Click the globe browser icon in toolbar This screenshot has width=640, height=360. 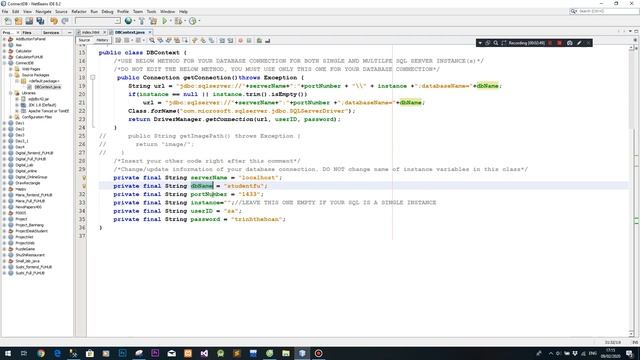point(128,21)
